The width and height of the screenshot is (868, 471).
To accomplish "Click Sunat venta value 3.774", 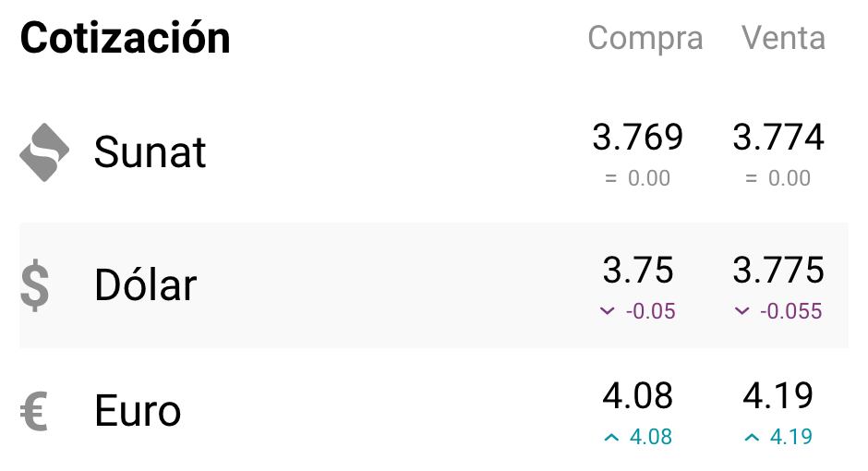I will click(x=778, y=138).
